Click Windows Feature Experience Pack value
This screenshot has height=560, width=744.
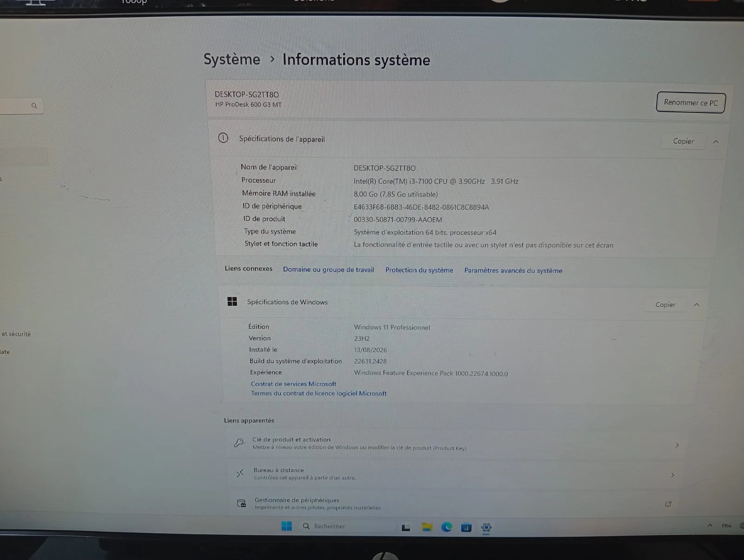pos(431,373)
